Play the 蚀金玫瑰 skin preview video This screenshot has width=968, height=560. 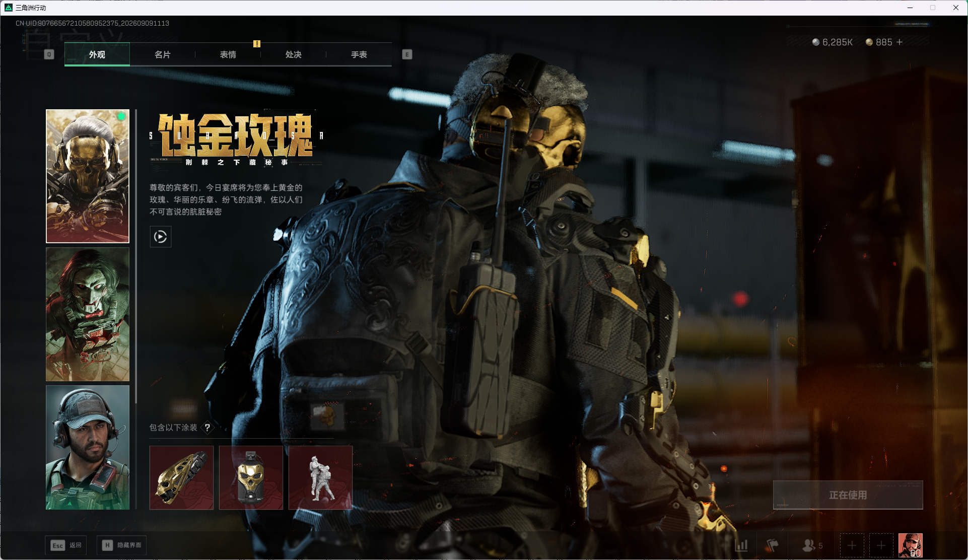point(161,237)
